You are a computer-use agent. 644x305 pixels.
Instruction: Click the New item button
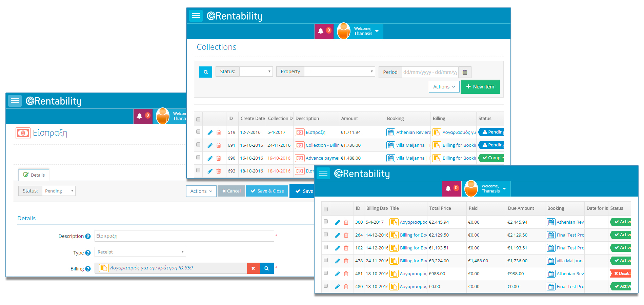point(480,87)
